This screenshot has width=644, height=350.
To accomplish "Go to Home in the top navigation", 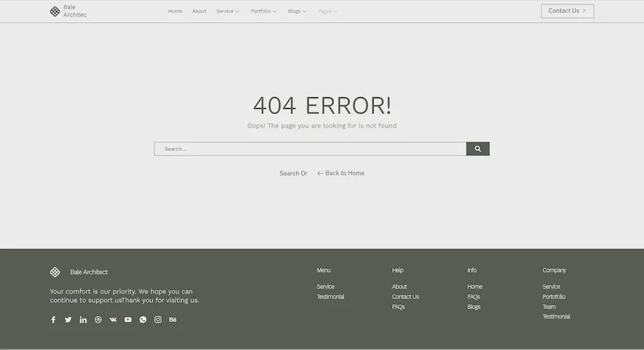I will click(x=175, y=11).
